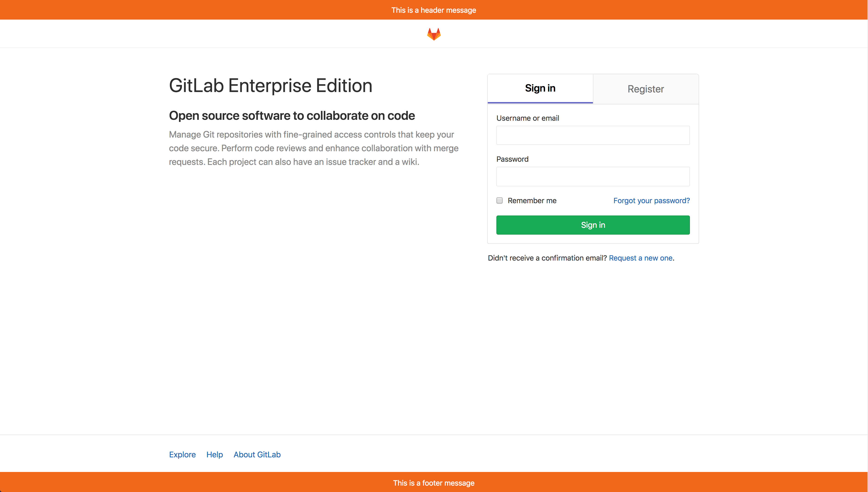Focus the Password input field
This screenshot has height=492, width=868.
coord(593,176)
